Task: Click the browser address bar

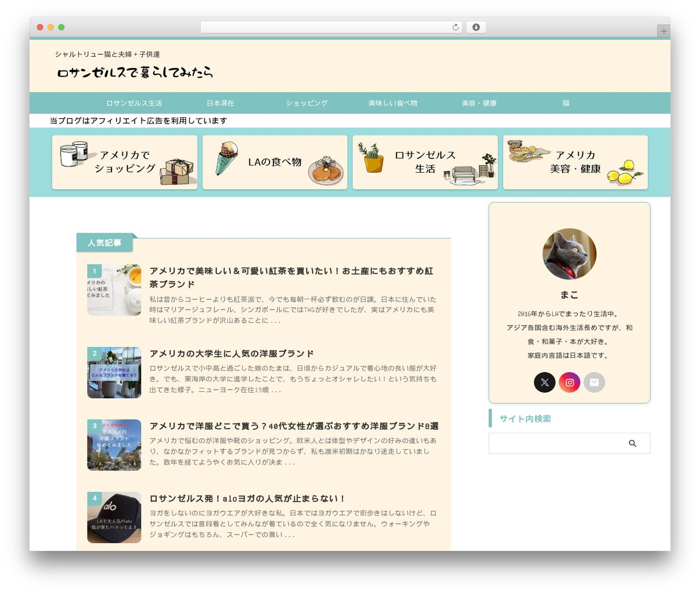Action: coord(331,27)
